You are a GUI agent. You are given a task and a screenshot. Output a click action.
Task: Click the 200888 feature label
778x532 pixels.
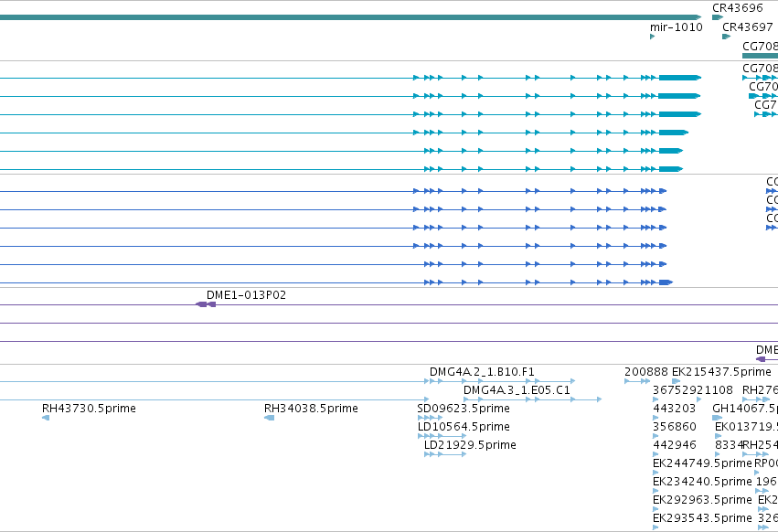[646, 372]
